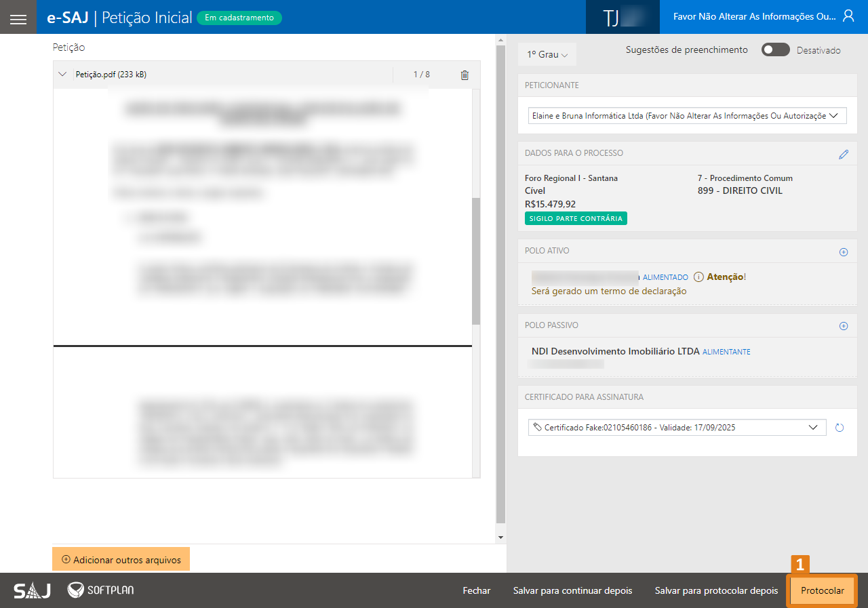Click the document viewer scrollbar thumb

[476, 261]
